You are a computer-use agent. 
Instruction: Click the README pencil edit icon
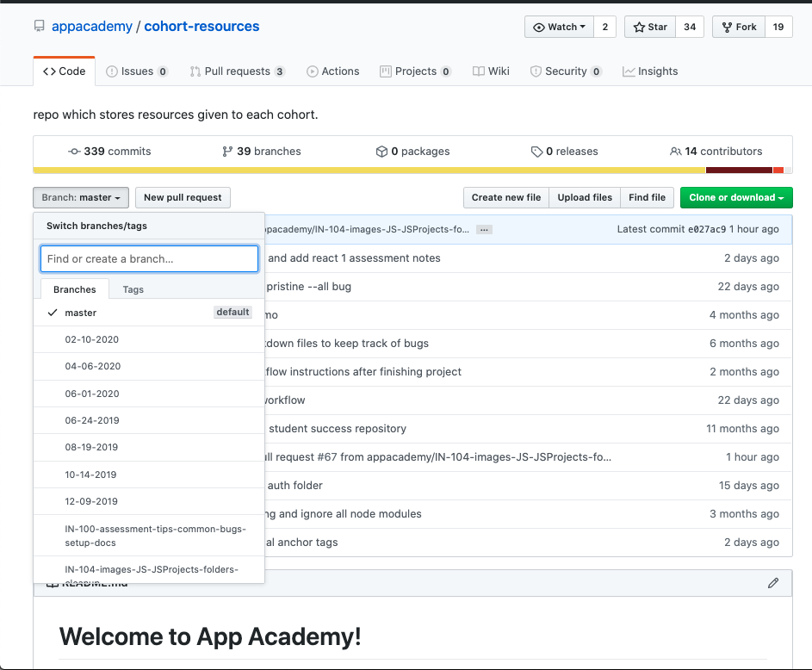[x=773, y=583]
